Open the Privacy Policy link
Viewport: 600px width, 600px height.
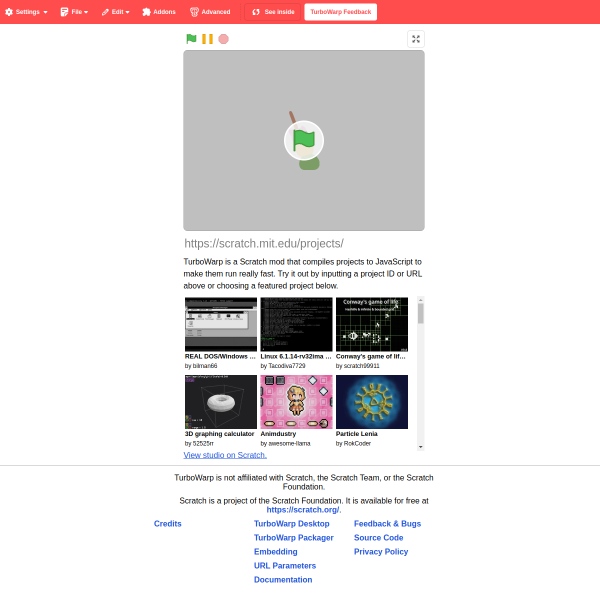point(381,551)
